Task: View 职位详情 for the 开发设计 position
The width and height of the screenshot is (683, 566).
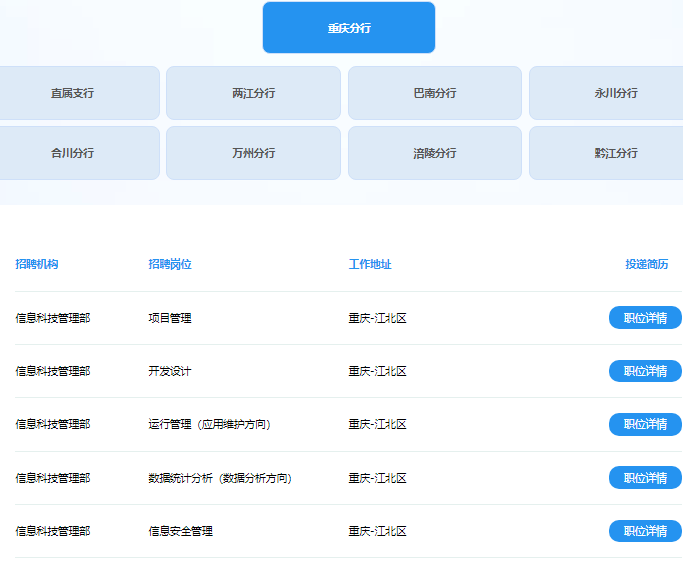Action: point(645,371)
